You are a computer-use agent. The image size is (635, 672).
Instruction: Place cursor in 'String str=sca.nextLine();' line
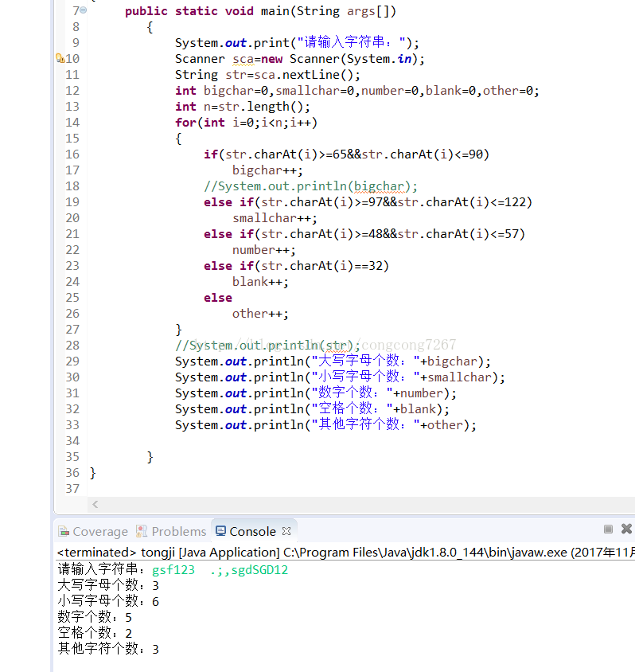pyautogui.click(x=267, y=75)
